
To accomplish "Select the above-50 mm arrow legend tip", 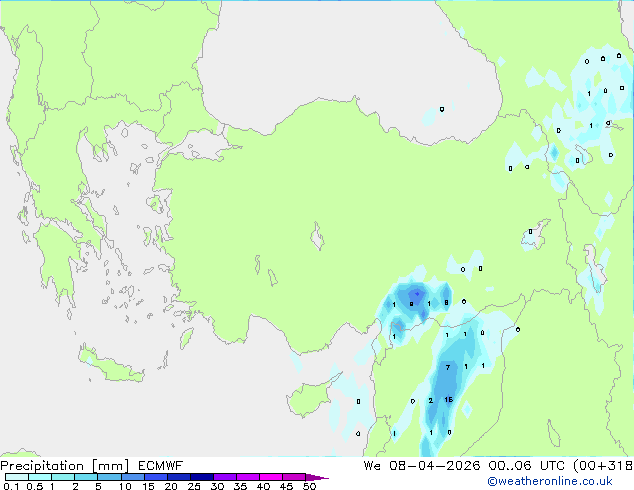I will click(317, 477).
